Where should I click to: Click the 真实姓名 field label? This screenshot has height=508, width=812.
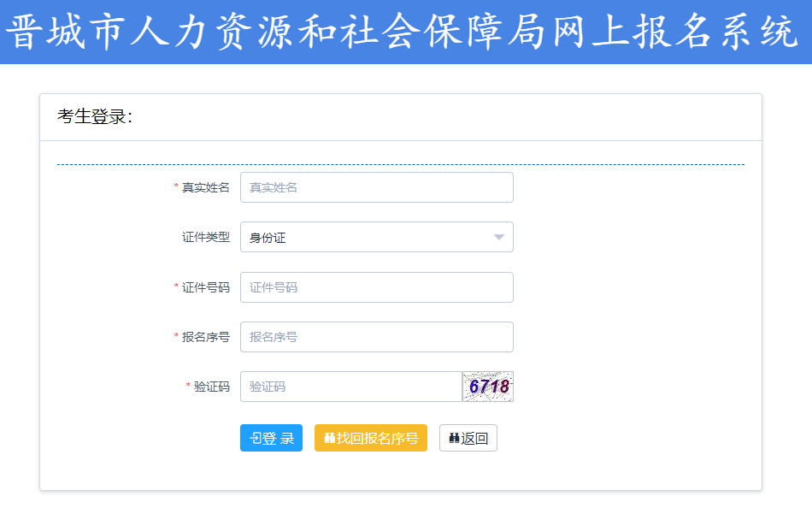point(205,187)
